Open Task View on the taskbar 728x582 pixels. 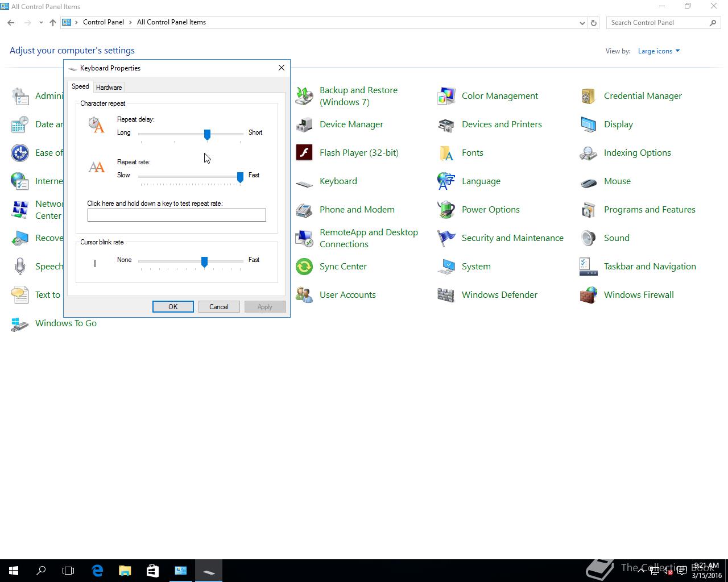(x=68, y=571)
